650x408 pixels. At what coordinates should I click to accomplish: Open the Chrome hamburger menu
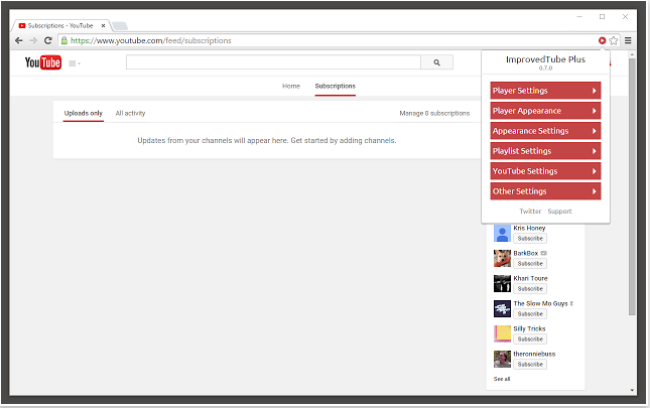[x=628, y=40]
